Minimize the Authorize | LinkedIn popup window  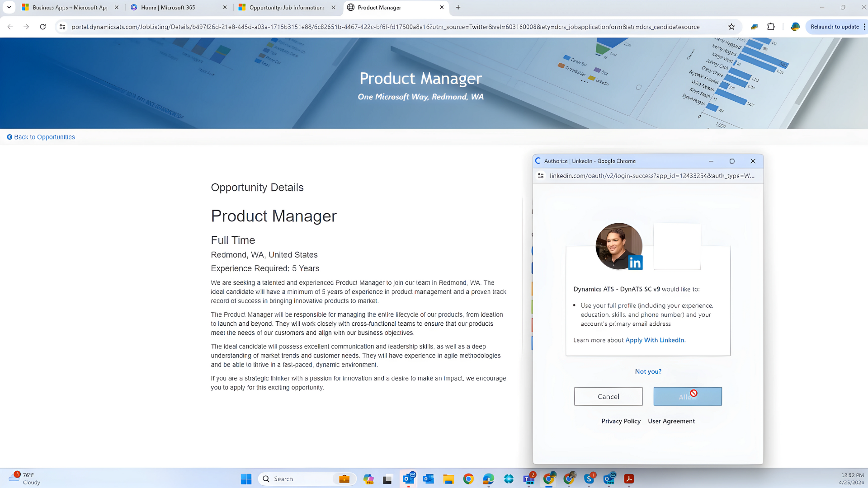pos(711,161)
